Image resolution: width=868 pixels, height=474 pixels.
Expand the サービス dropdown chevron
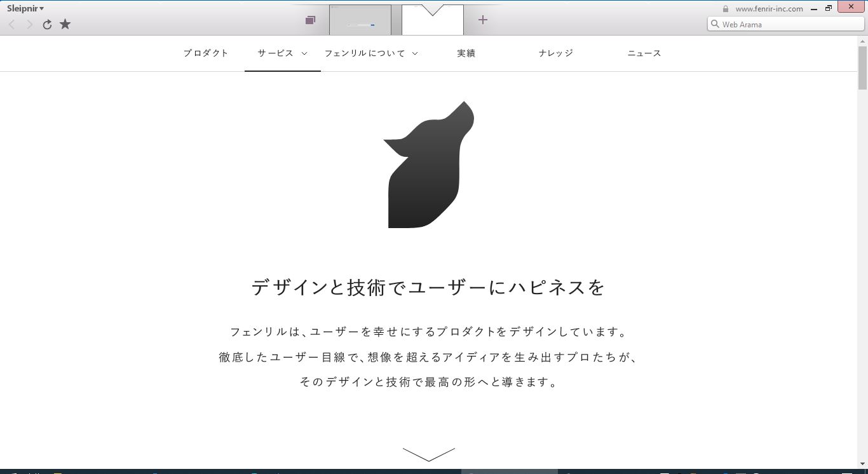pos(304,53)
